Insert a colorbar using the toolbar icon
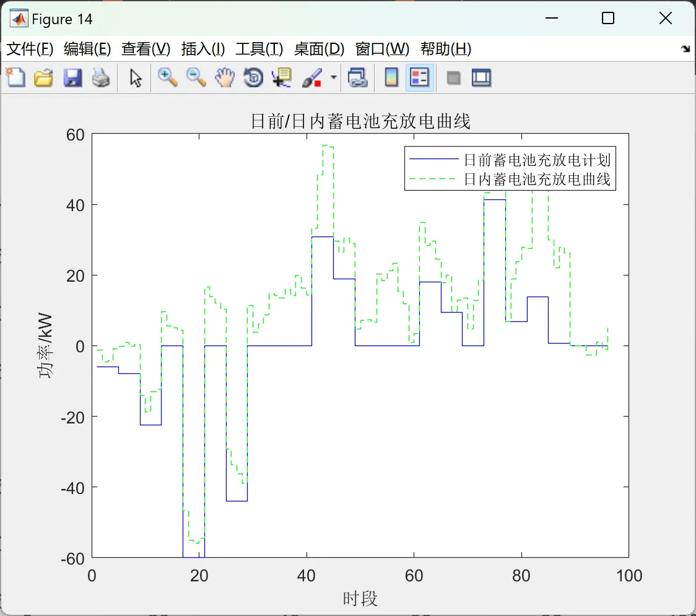Screen dimensions: 696x616 (391, 77)
